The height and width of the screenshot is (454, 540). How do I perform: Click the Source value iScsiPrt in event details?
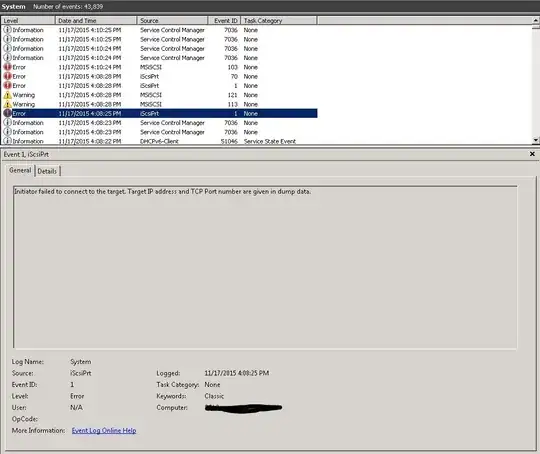pyautogui.click(x=81, y=373)
